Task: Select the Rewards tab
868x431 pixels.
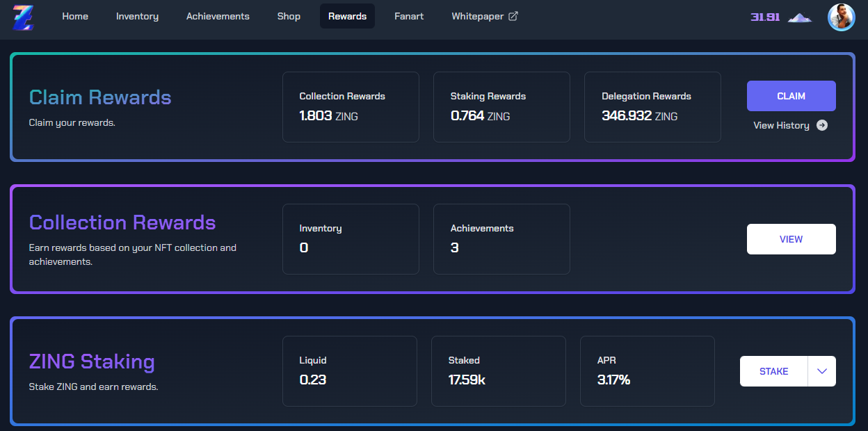Action: coord(347,16)
